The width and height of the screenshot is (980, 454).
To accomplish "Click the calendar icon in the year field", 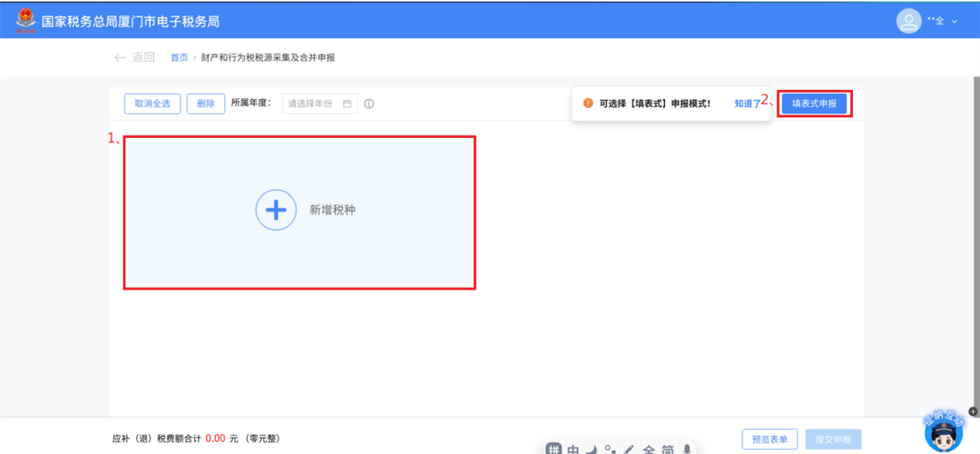I will point(348,104).
